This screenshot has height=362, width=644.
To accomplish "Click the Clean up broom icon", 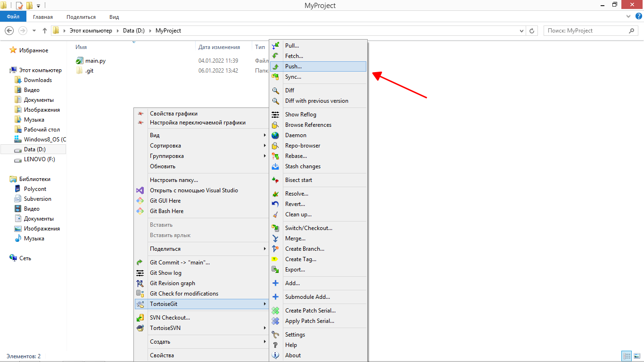I will point(276,214).
